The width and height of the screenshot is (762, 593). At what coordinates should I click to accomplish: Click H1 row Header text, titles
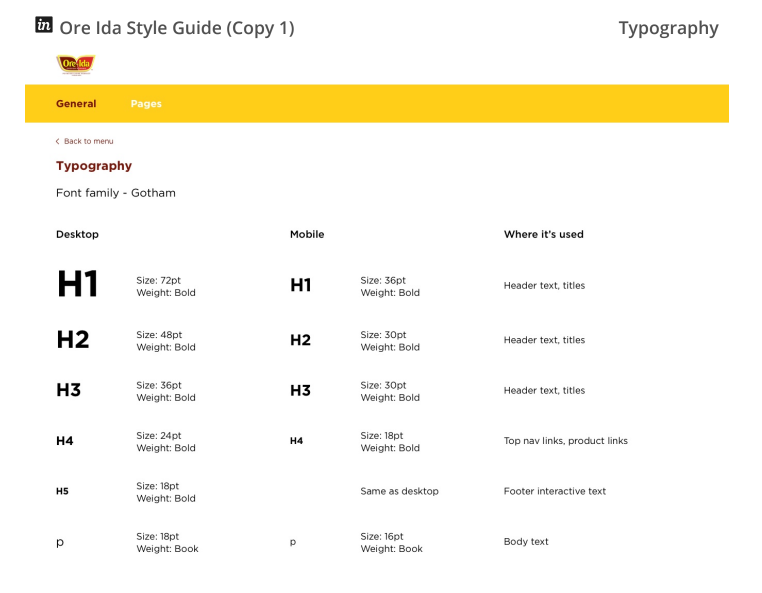coord(544,286)
